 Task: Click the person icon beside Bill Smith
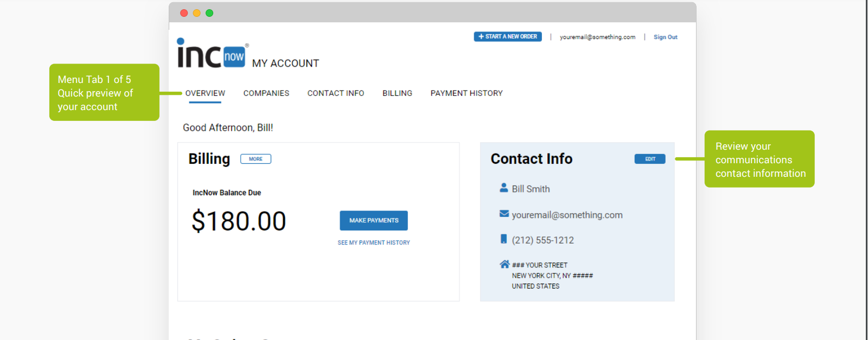coord(503,188)
